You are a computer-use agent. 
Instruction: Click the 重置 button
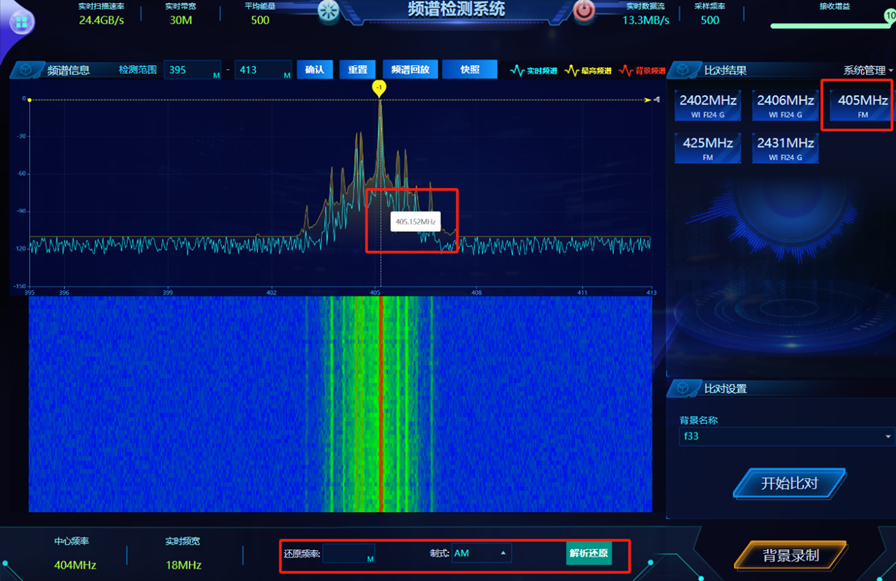point(357,70)
